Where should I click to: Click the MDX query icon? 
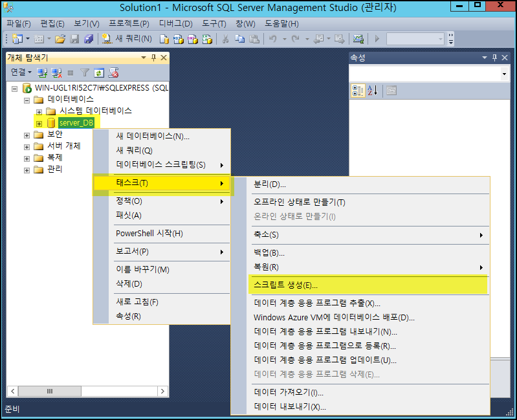pos(179,39)
